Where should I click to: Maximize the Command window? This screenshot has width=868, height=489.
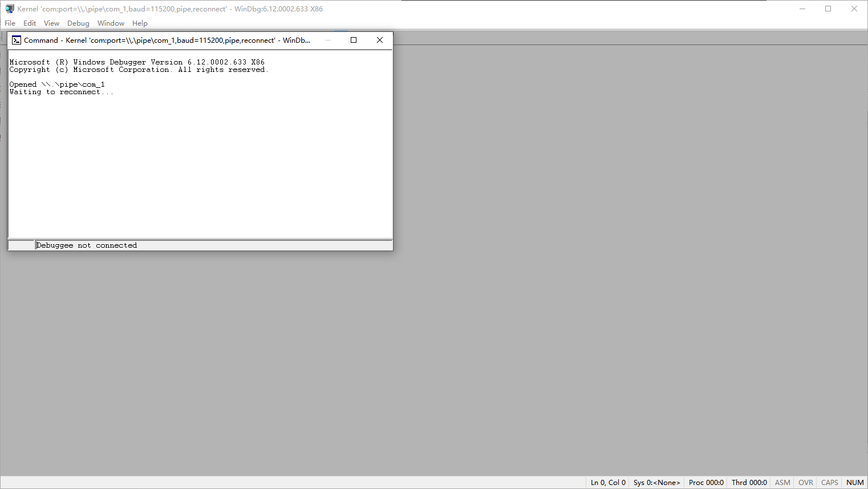click(354, 40)
